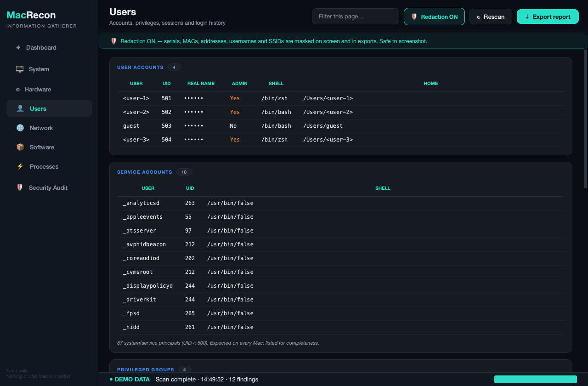Screen dimensions: 588x386
Task: Click the Service Accounts count badge 10
Action: click(x=184, y=172)
